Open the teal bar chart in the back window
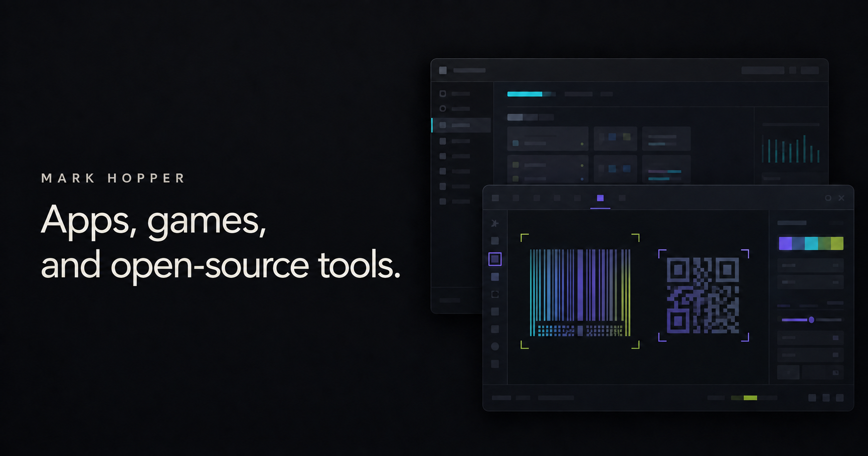The image size is (868, 456). [791, 148]
